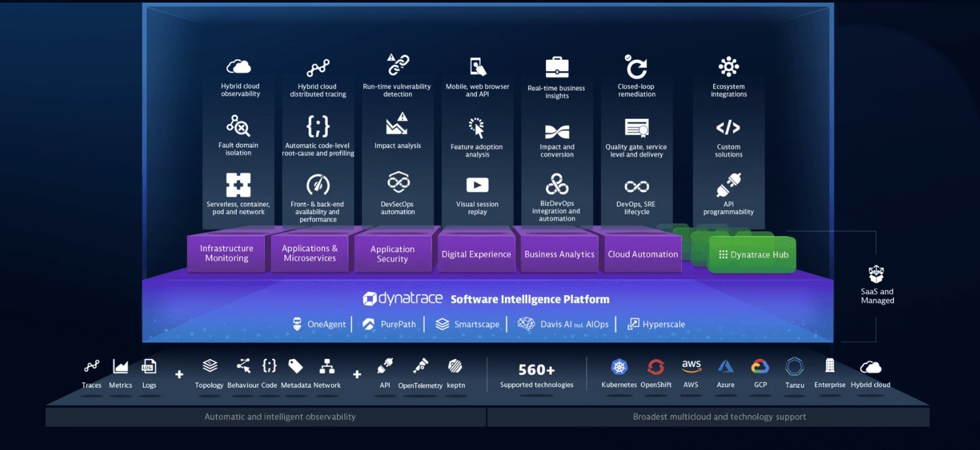
Task: Click the Topology layers icon
Action: [210, 366]
